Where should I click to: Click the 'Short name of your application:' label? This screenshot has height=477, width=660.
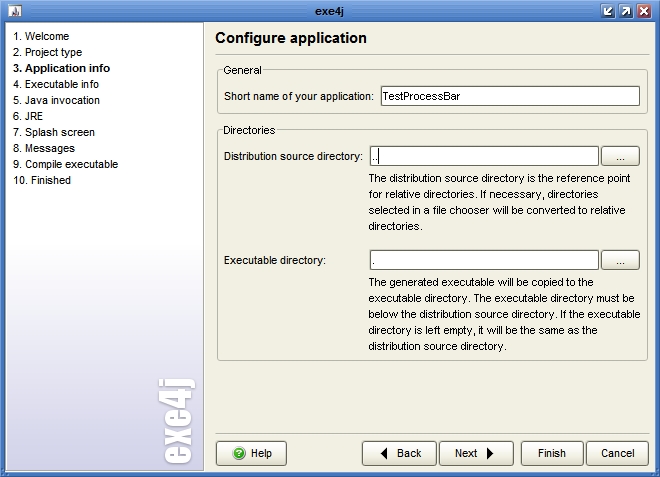(299, 96)
